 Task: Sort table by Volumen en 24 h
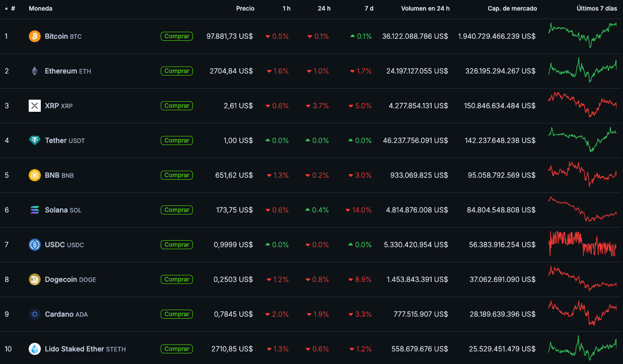[425, 9]
